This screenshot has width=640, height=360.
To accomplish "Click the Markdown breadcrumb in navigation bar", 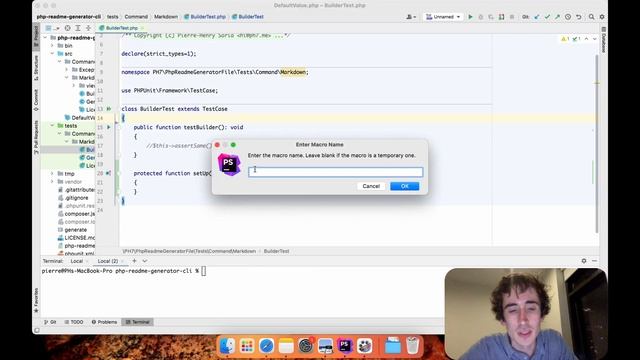I will (166, 17).
